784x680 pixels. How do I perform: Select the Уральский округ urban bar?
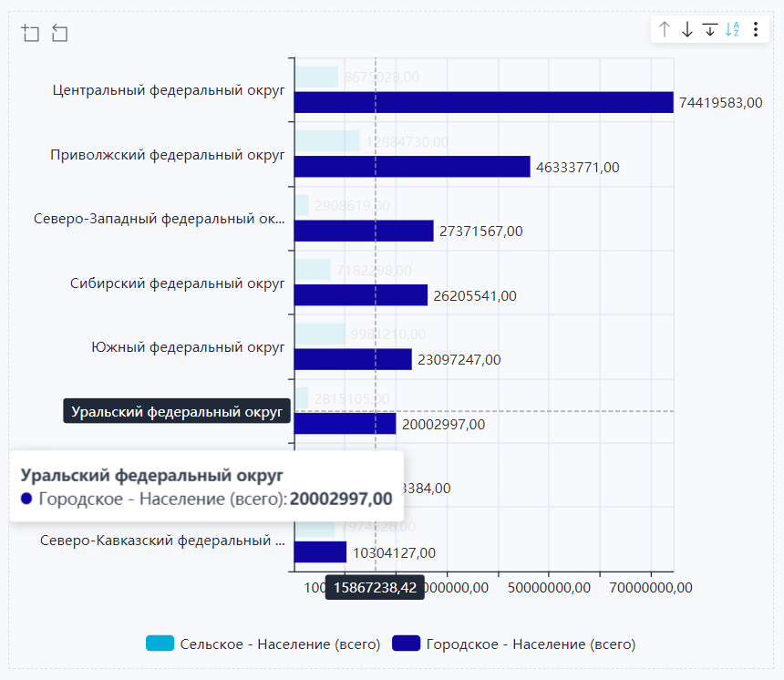click(346, 424)
